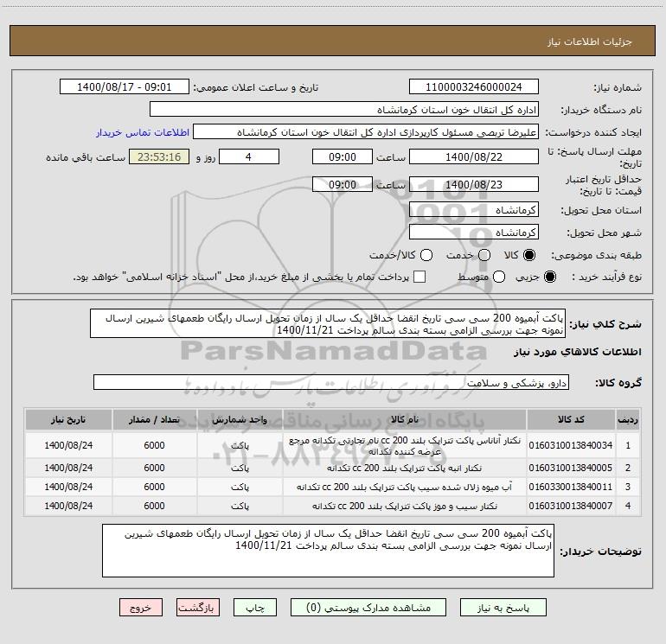Click quantity 6000 in row 1
This screenshot has height=644, width=666.
tap(154, 445)
